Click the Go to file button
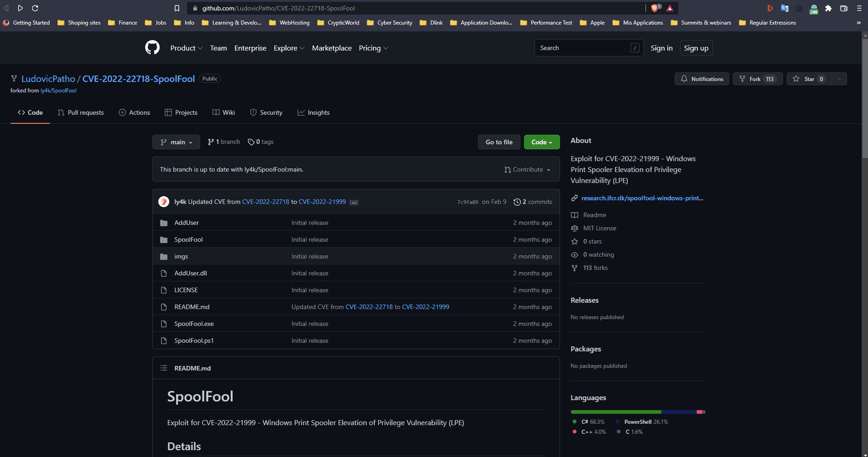 pyautogui.click(x=499, y=142)
